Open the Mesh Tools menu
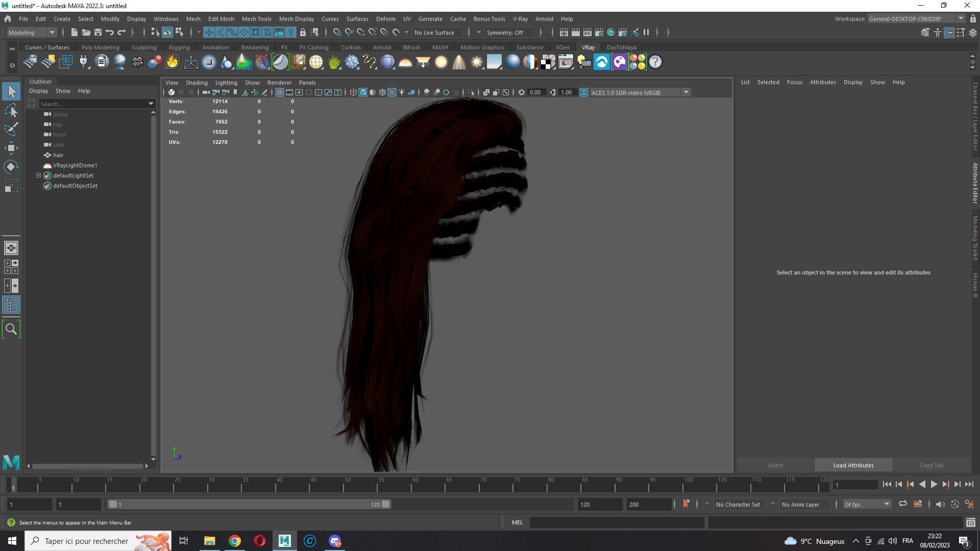Screen dimensions: 980x551 tap(256, 19)
